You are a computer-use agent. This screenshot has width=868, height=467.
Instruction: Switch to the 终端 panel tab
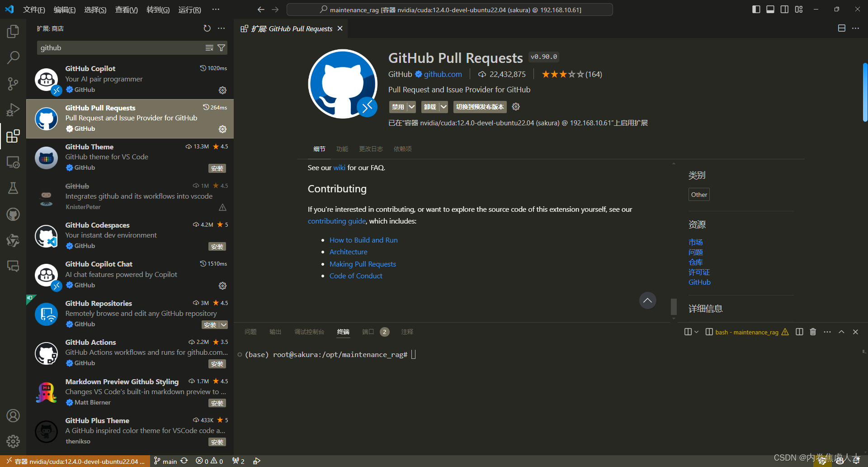343,332
